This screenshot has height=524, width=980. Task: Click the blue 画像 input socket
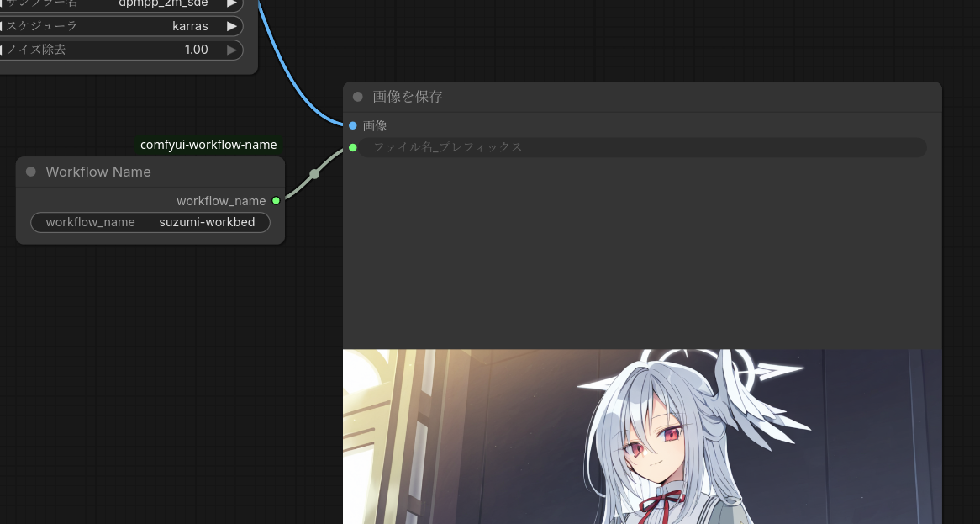352,125
